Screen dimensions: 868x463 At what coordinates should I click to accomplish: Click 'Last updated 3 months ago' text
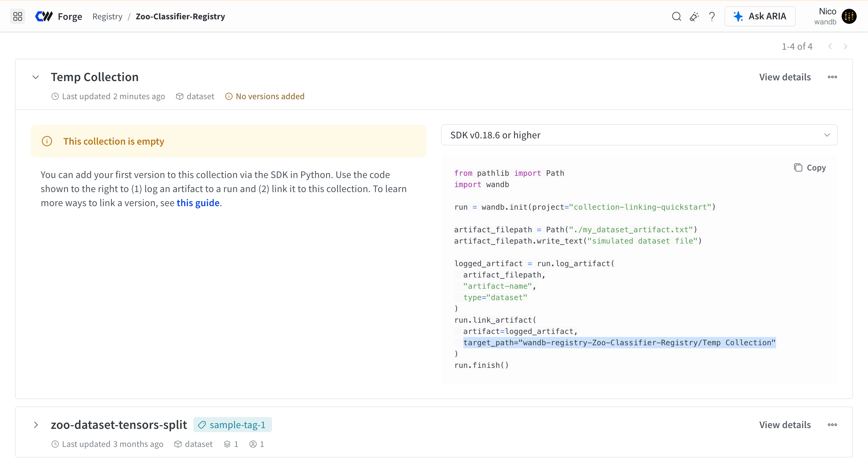(x=107, y=444)
